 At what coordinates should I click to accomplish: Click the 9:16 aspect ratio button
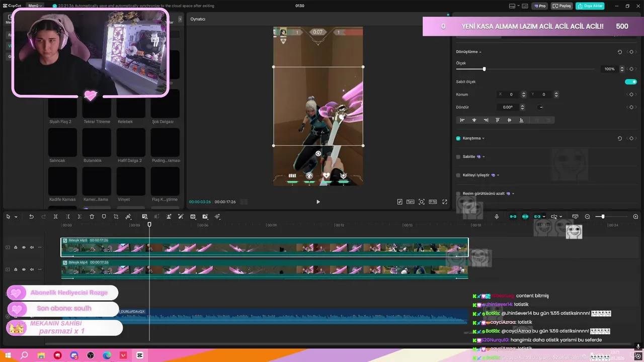click(433, 202)
